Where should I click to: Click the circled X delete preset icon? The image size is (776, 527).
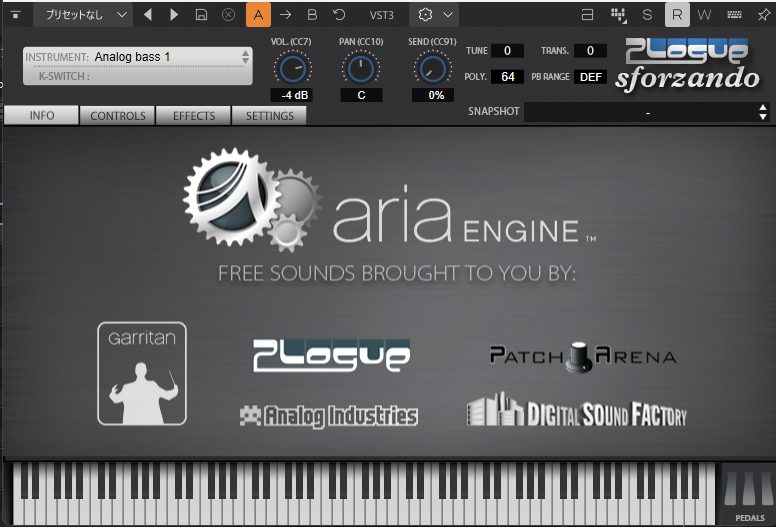pos(228,15)
